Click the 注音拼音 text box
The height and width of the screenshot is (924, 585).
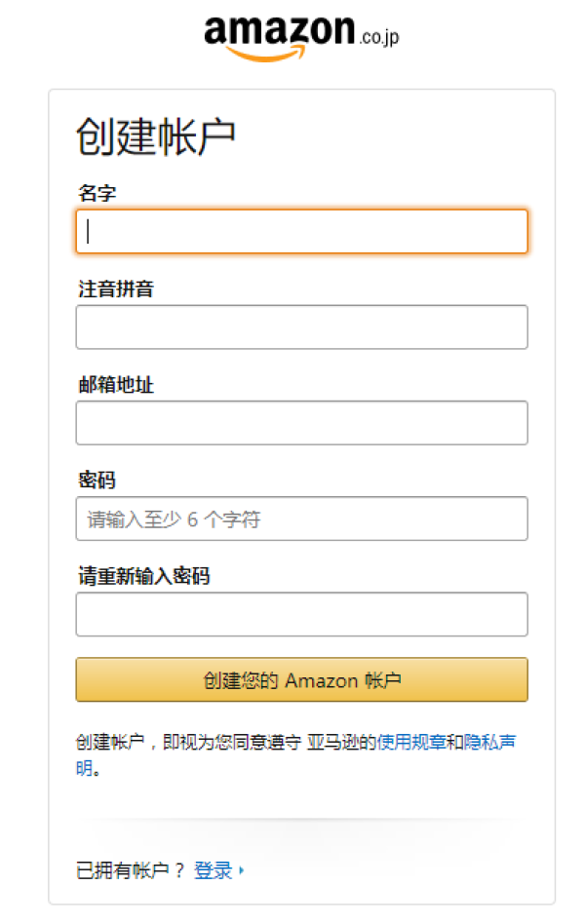[x=301, y=327]
